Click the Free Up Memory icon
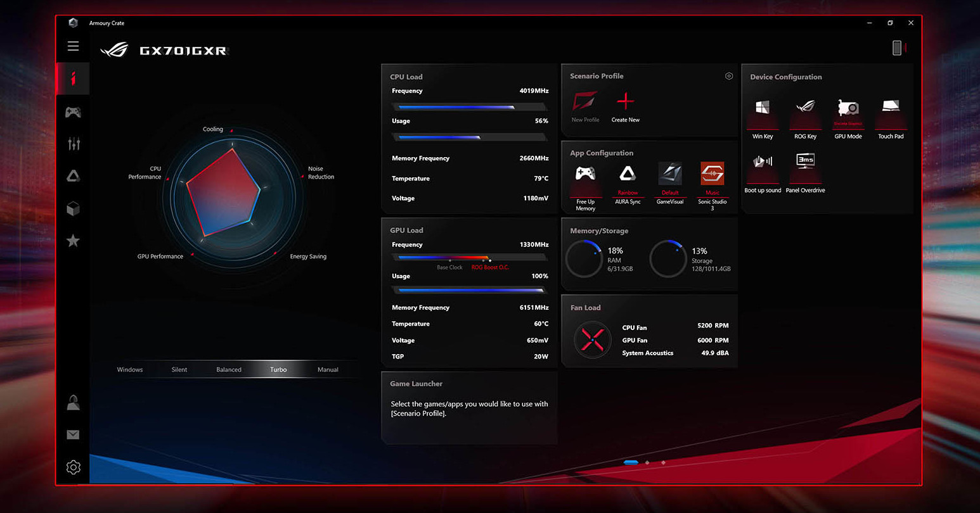 click(585, 174)
